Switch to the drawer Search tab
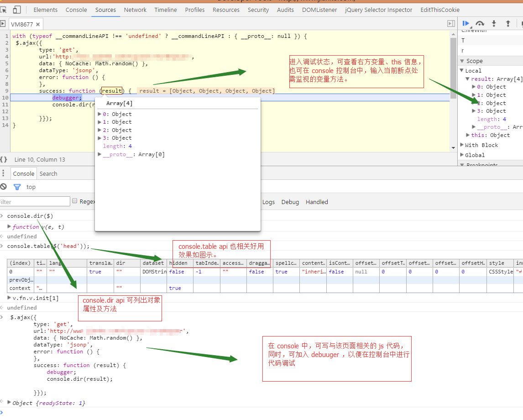This screenshot has width=523, height=420. pyautogui.click(x=48, y=173)
